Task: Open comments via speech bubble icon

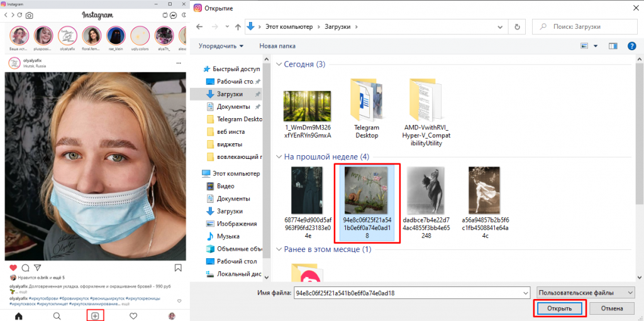Action: [x=25, y=268]
